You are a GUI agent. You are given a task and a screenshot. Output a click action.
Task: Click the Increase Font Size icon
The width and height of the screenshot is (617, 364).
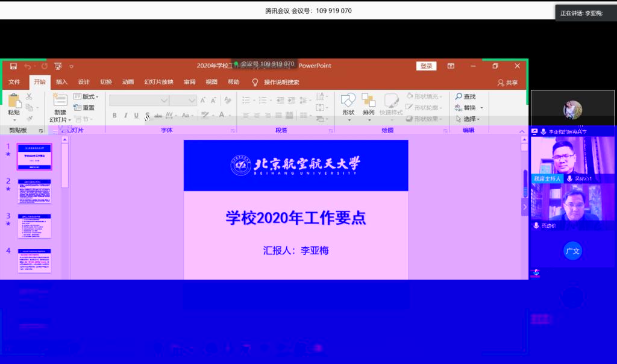[x=202, y=101]
